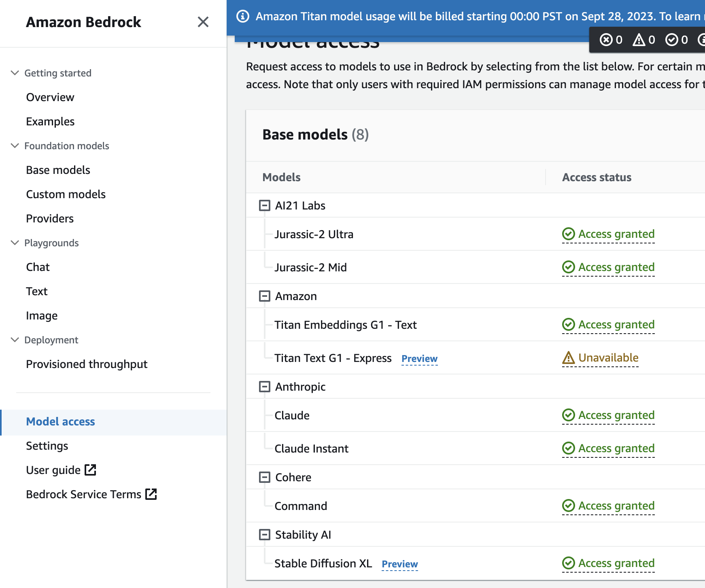
Task: Click the Command model name
Action: [301, 506]
